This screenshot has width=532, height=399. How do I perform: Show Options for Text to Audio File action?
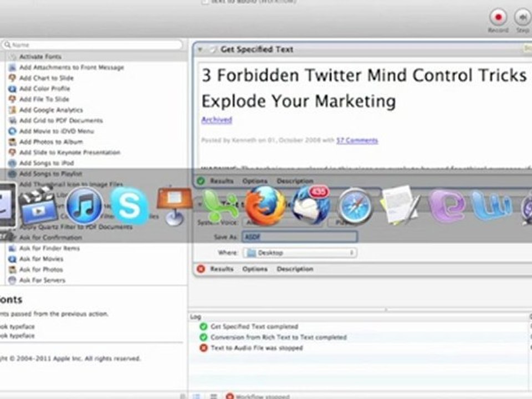pos(255,269)
